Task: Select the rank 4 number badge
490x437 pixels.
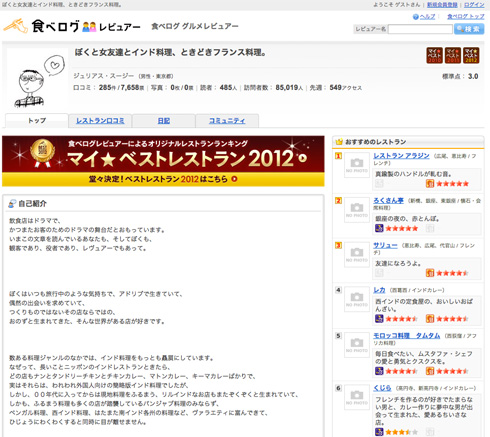Action: 338,290
